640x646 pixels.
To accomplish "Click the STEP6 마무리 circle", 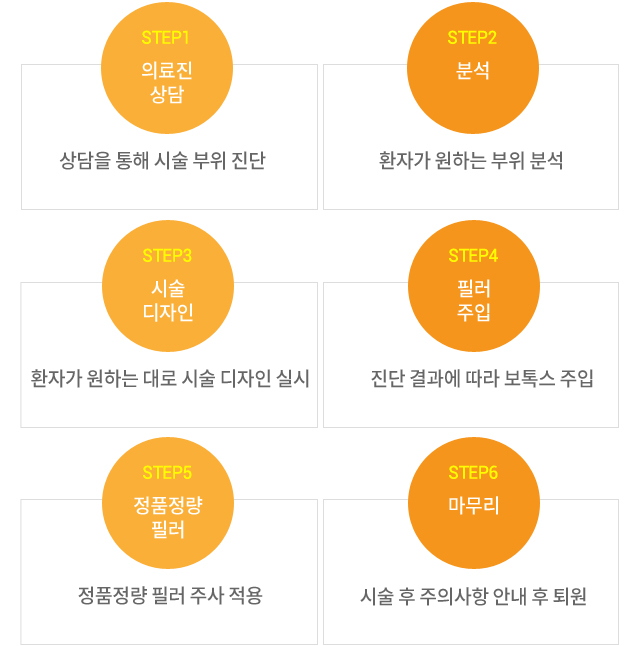I will coord(474,503).
